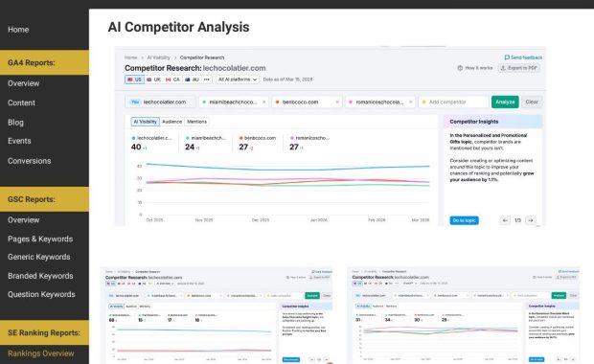The height and width of the screenshot is (364, 594).
Task: Click the Export to PDF button
Action: [519, 68]
